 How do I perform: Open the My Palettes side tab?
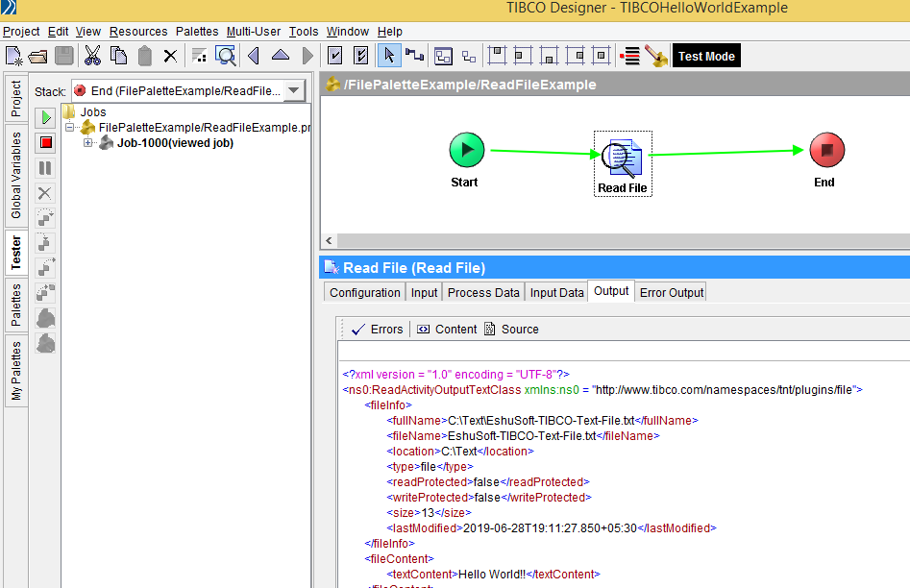(15, 370)
